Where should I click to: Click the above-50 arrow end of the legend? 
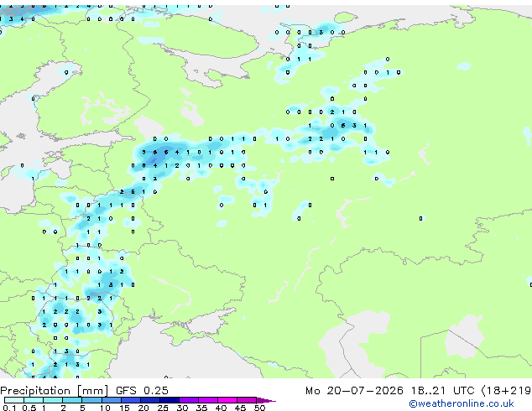266,400
